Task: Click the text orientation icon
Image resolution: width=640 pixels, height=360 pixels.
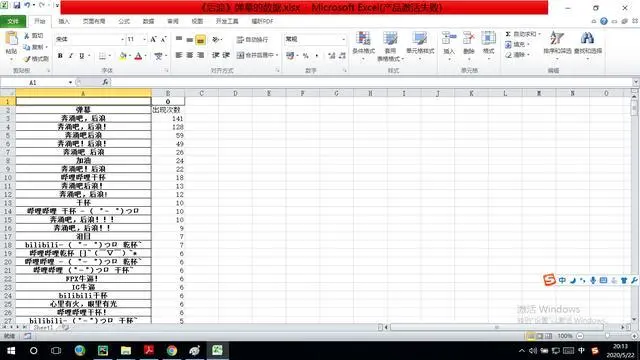Action: point(216,39)
